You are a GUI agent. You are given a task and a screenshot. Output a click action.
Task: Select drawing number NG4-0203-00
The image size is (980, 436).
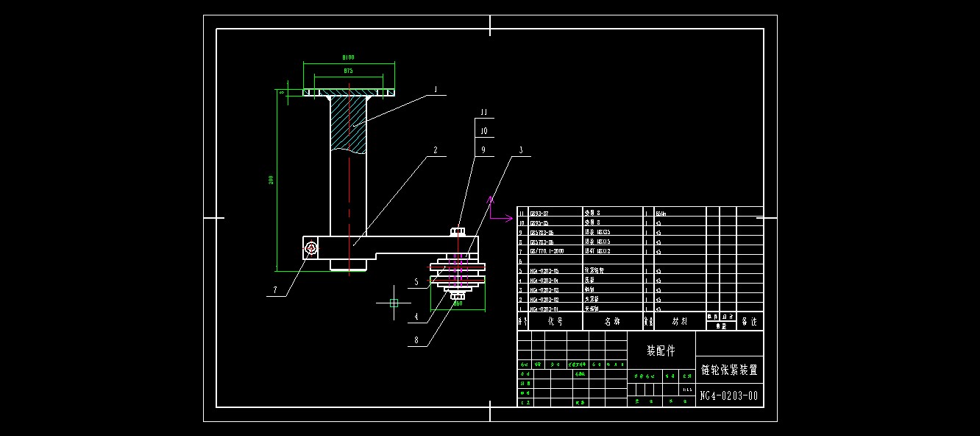pyautogui.click(x=729, y=396)
